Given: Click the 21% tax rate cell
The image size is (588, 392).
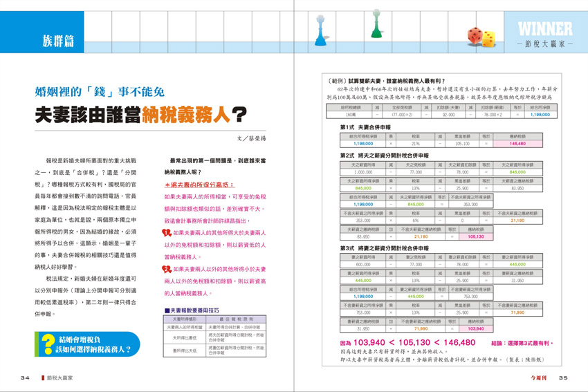Looking at the screenshot, I should coord(416,144).
